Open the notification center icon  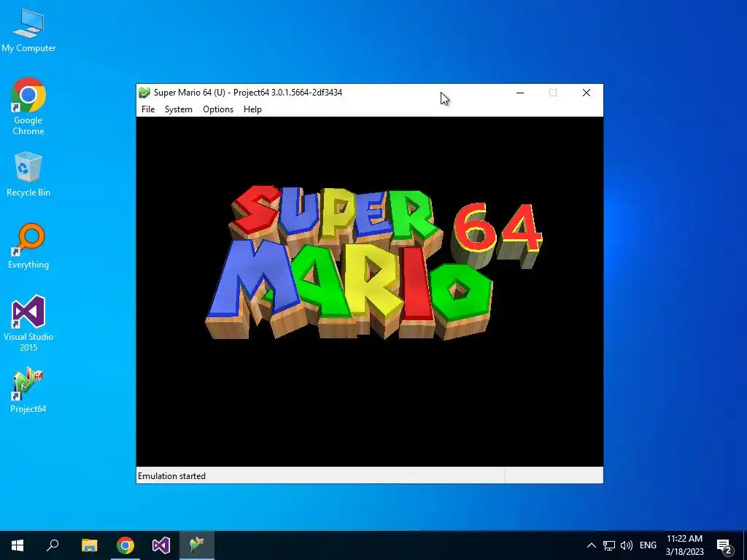tap(724, 546)
